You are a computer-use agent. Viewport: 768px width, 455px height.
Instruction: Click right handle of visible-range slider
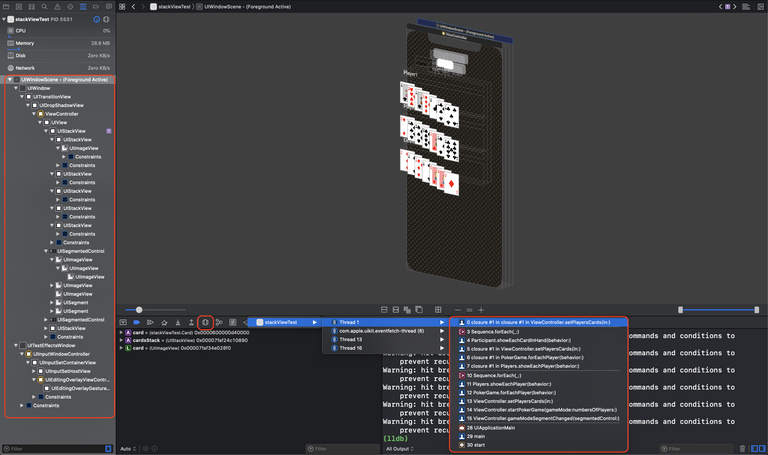(757, 310)
